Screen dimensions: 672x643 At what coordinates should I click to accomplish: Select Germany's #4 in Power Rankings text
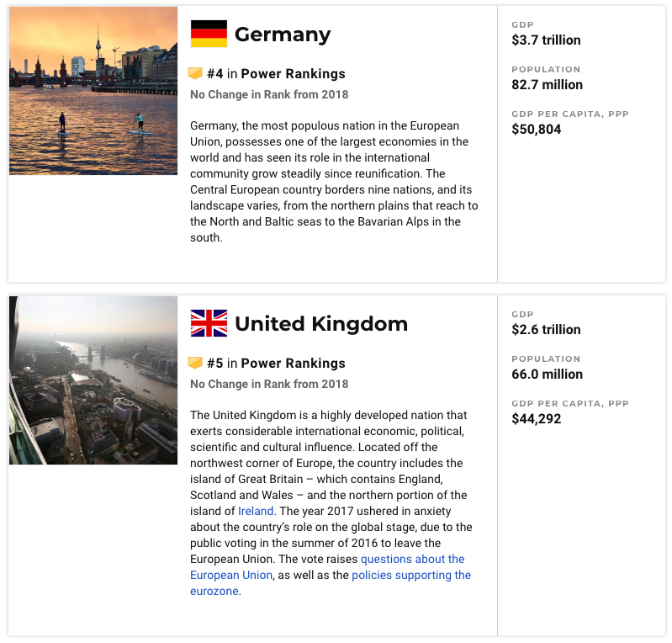pyautogui.click(x=276, y=74)
